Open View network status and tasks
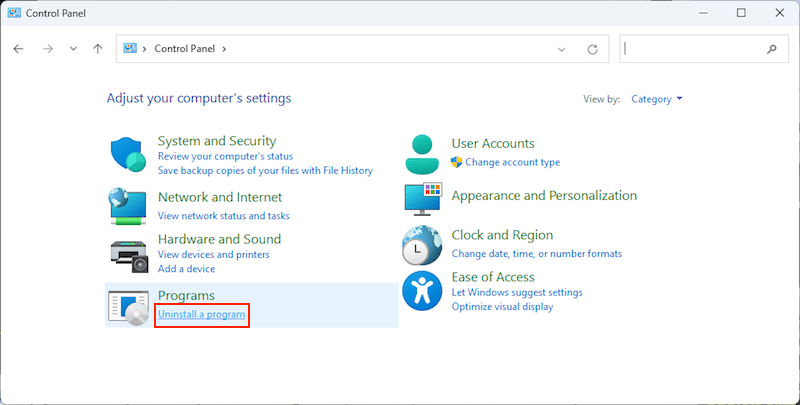 click(223, 215)
